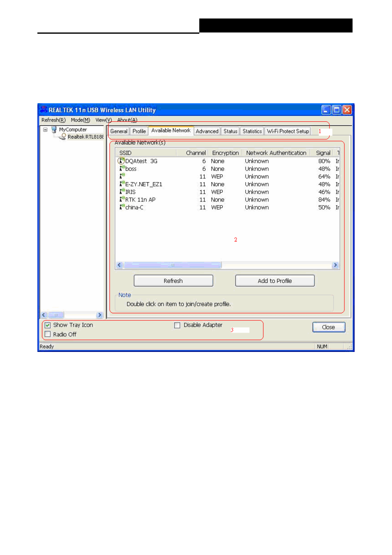
Task: Open the Wi-Fi Protect Setup tab
Action: point(288,131)
